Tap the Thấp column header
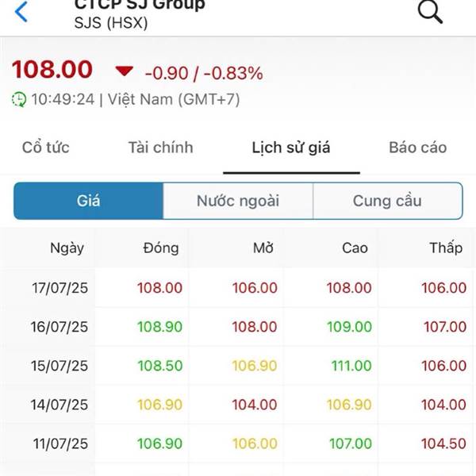 pos(446,248)
